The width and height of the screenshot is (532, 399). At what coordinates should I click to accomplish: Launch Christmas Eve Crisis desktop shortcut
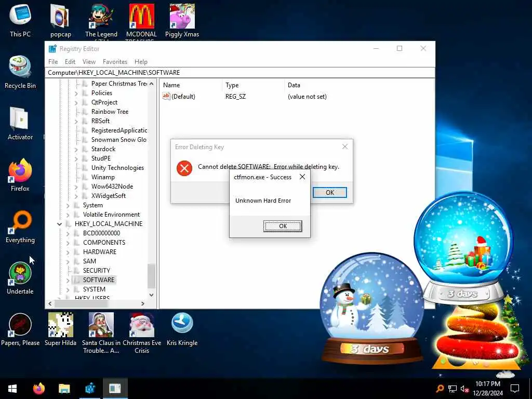coord(141,332)
